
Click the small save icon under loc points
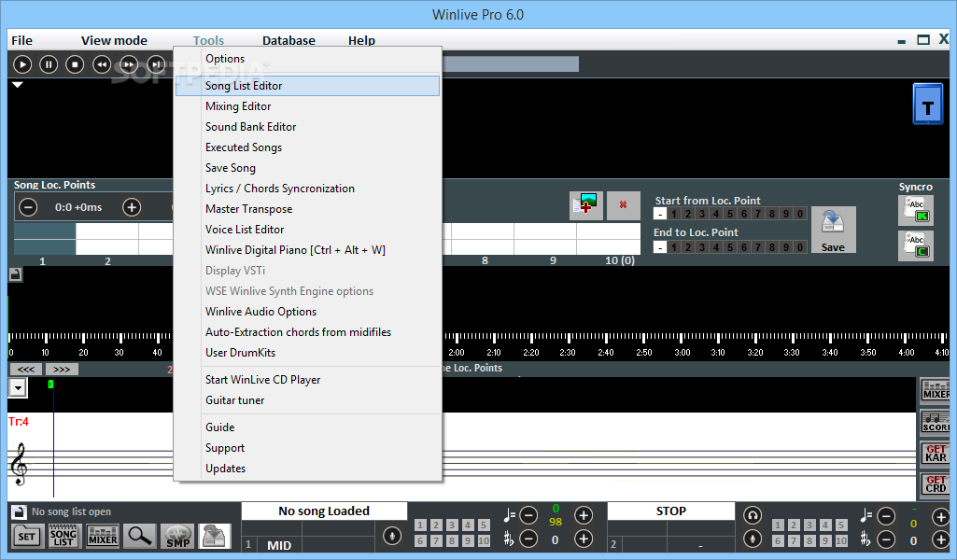[15, 274]
